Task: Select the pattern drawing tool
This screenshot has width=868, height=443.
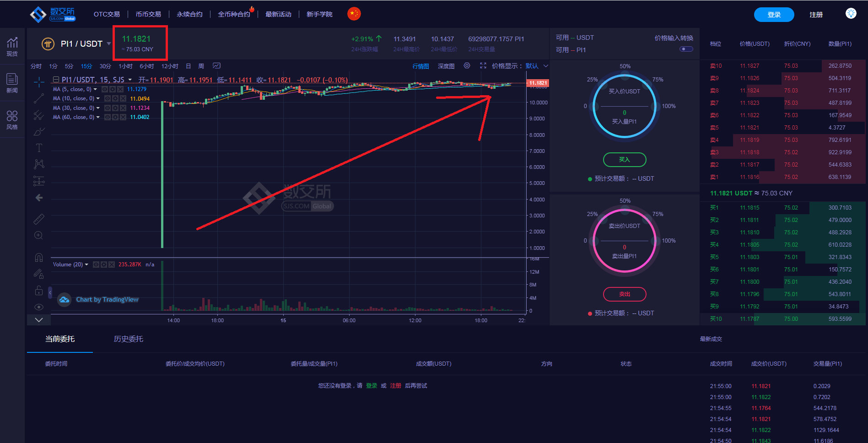Action: coord(39,164)
